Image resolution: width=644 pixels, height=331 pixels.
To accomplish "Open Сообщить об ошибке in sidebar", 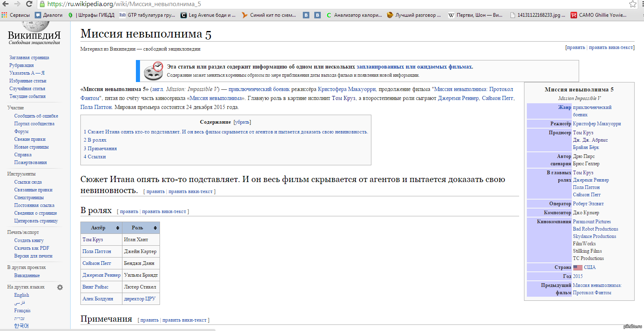I will click(36, 116).
